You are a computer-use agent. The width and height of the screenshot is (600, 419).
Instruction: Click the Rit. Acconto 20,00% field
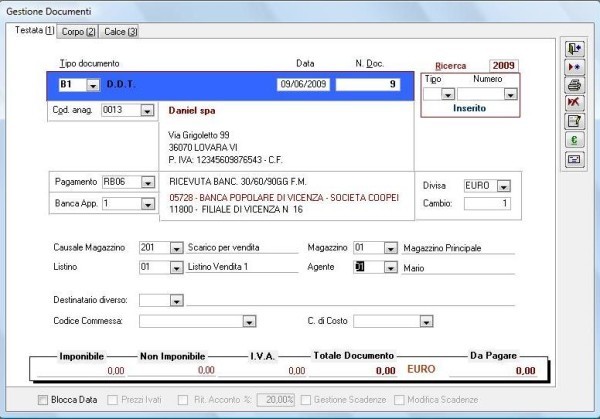click(x=276, y=400)
